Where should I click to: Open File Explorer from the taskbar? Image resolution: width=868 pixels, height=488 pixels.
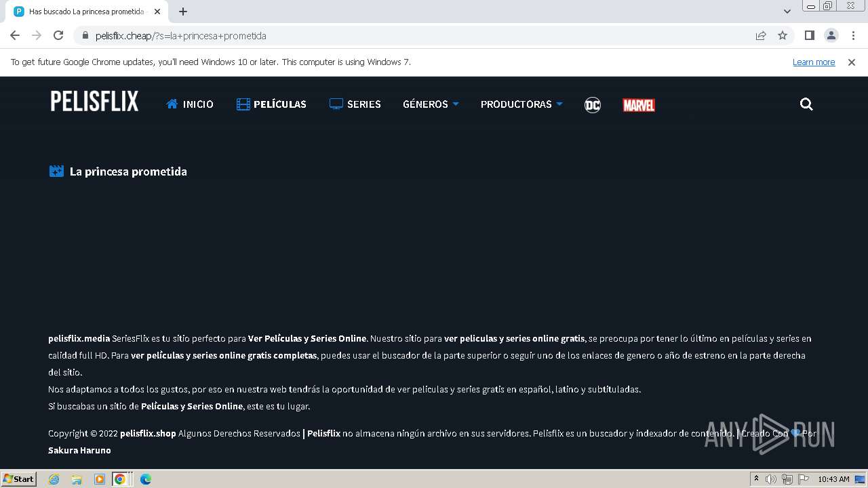[x=77, y=479]
